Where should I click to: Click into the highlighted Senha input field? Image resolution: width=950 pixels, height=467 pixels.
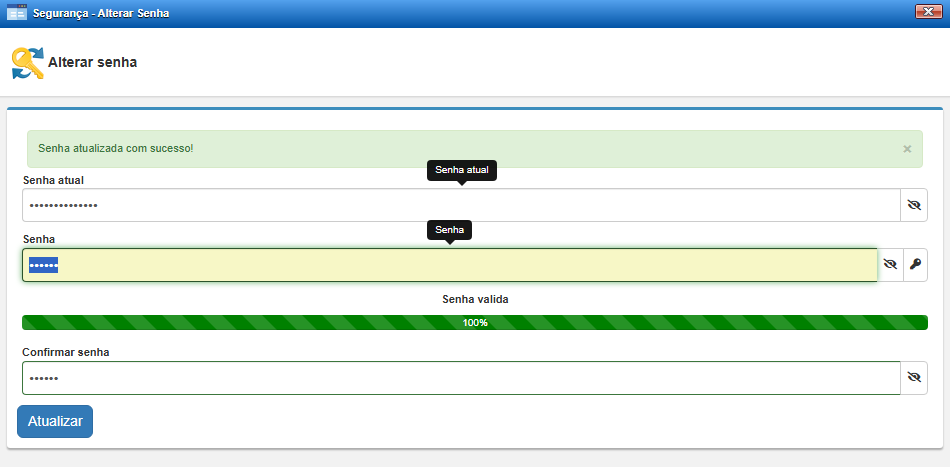450,265
